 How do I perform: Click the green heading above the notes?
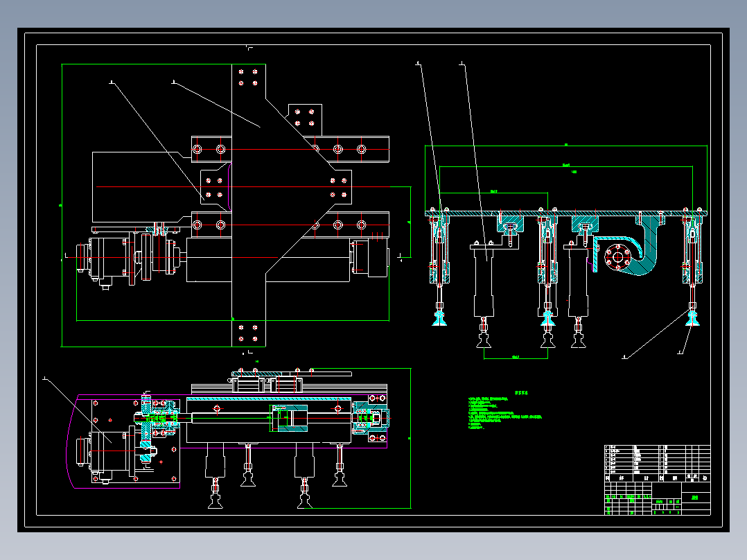[x=522, y=393]
